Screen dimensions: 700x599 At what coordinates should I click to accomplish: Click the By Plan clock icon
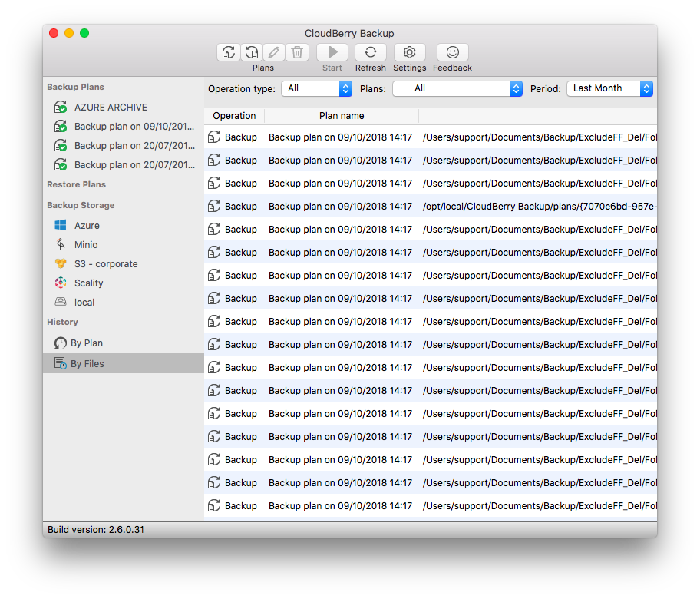coord(61,343)
